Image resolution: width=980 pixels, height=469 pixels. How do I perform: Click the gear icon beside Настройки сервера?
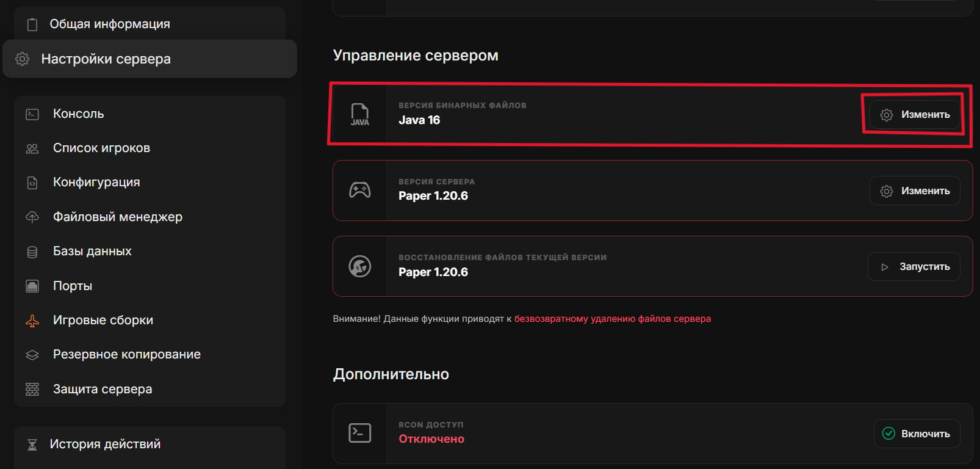click(23, 59)
